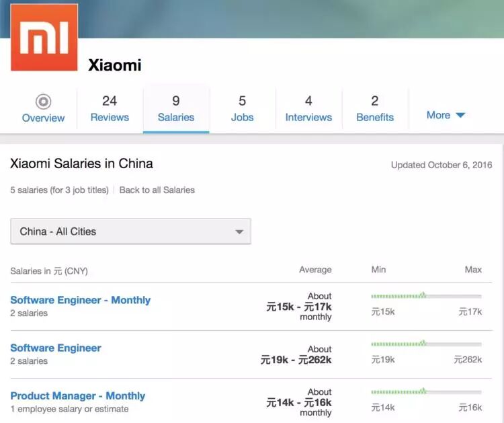Click the Overview target icon
Screen dimensions: 504x423
coord(44,102)
